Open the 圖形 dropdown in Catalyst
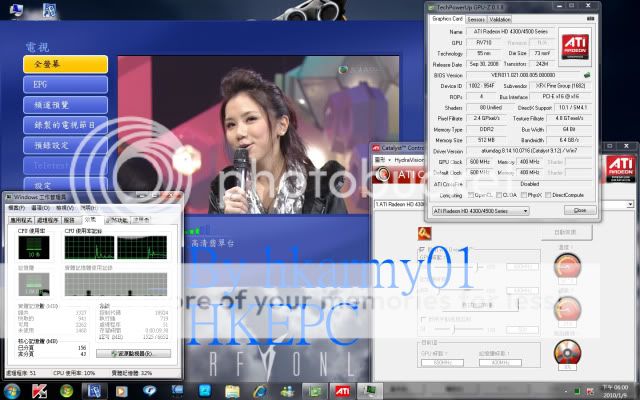640x400 pixels. click(383, 160)
